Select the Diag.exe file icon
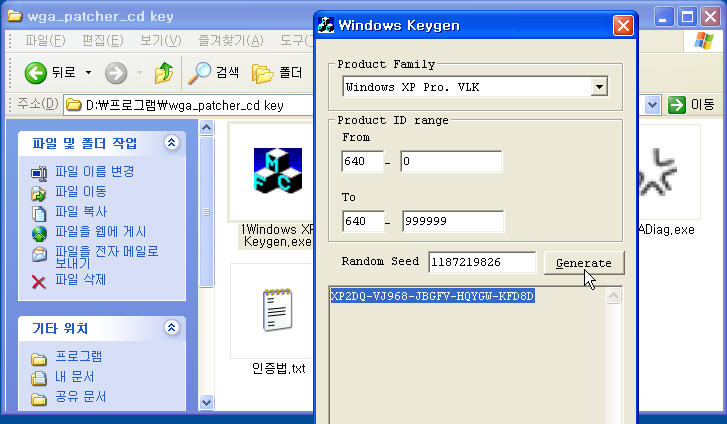 [x=656, y=171]
